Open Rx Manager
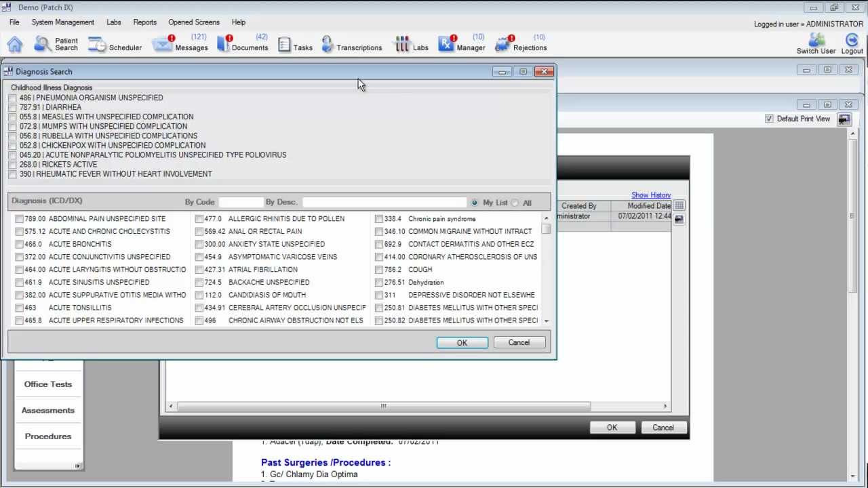Viewport: 868px width, 488px height. point(461,43)
